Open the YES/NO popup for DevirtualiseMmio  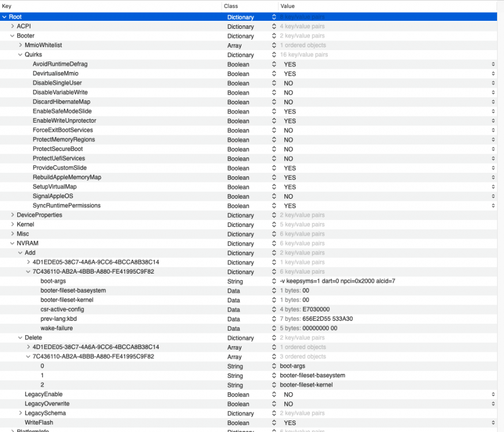click(493, 74)
